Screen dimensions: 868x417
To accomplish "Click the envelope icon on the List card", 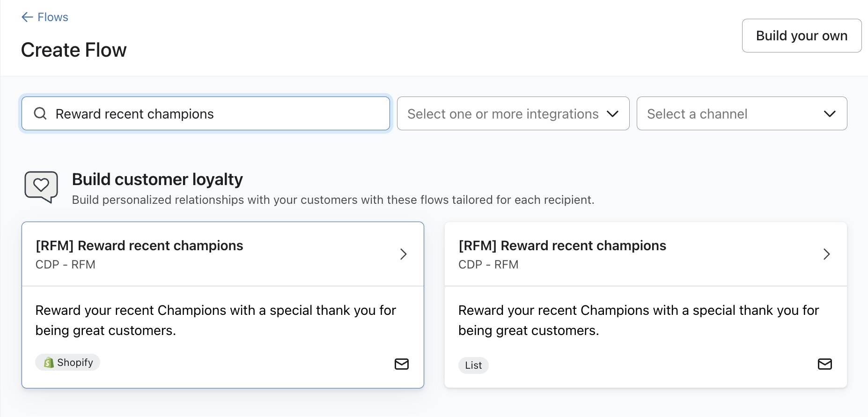I will tap(825, 364).
